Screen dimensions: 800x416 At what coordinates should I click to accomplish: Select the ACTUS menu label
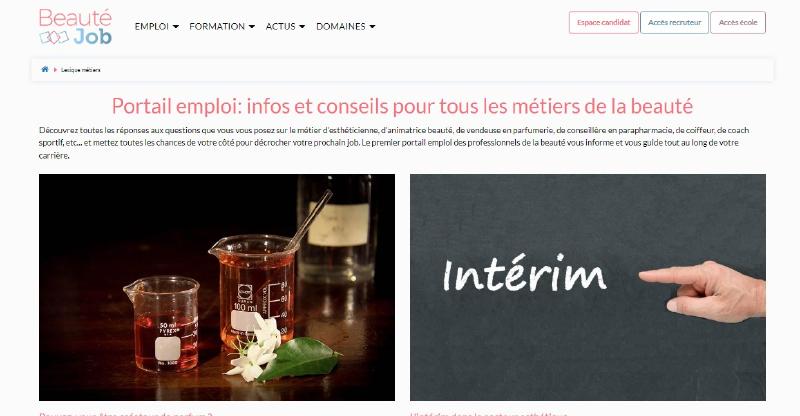coord(281,27)
